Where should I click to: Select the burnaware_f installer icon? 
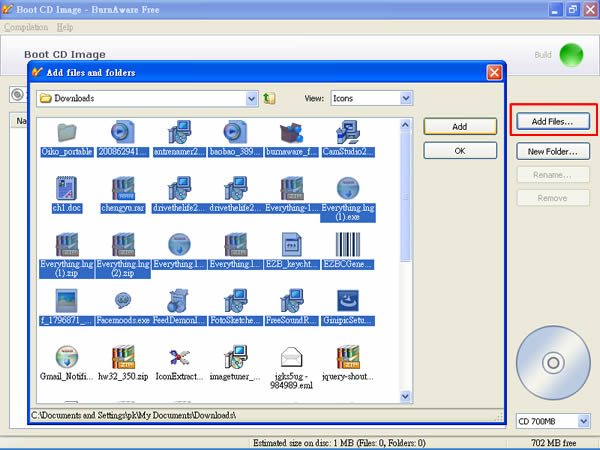pos(292,132)
